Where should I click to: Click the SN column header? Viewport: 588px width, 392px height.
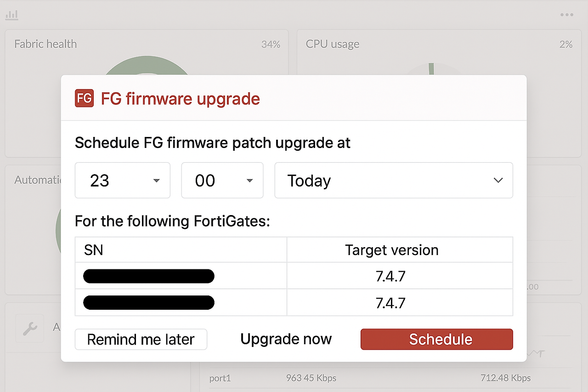pyautogui.click(x=93, y=250)
